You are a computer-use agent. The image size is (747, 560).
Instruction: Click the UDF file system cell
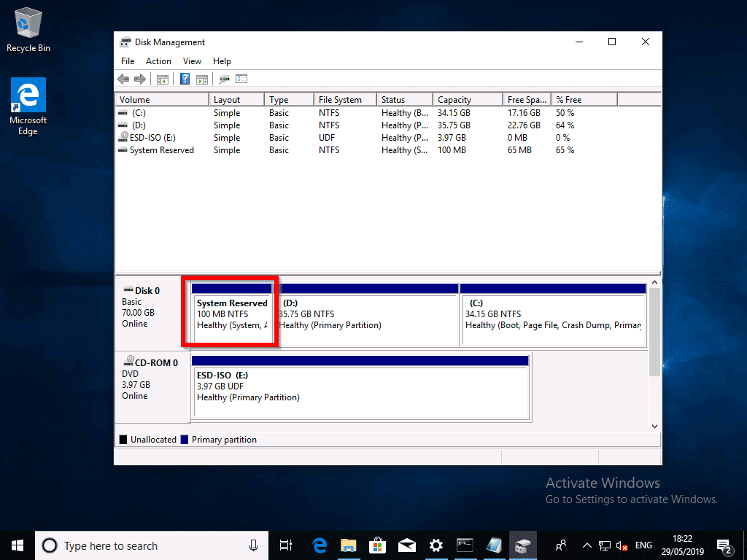click(x=327, y=138)
